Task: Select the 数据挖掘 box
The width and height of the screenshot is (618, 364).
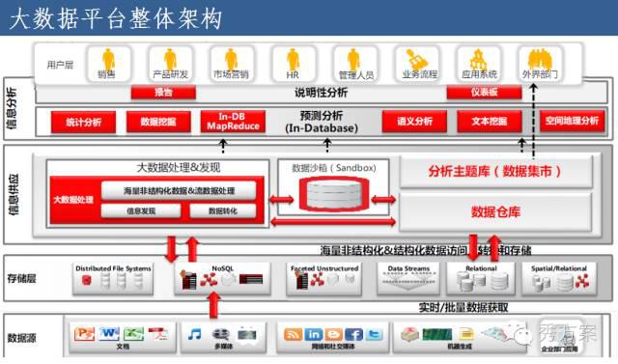Action: pyautogui.click(x=158, y=122)
